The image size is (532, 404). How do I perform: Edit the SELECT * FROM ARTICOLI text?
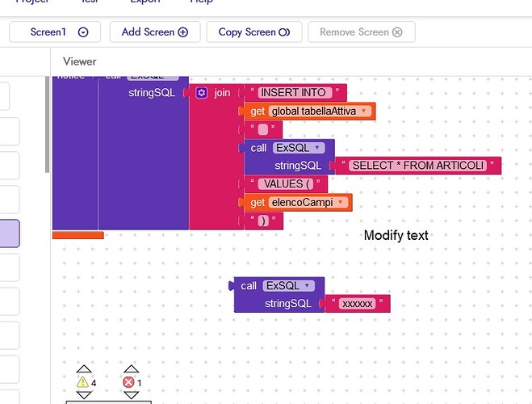coord(417,166)
